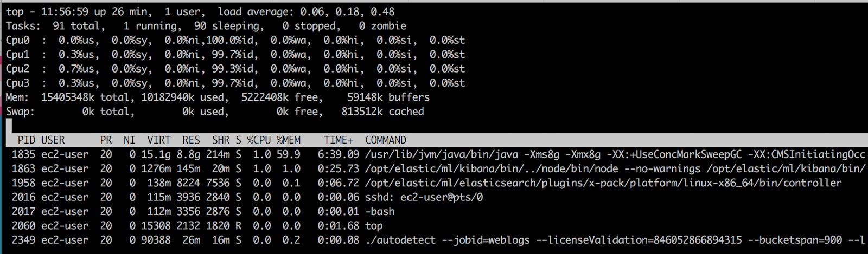Click the %CPU column header

(259, 140)
